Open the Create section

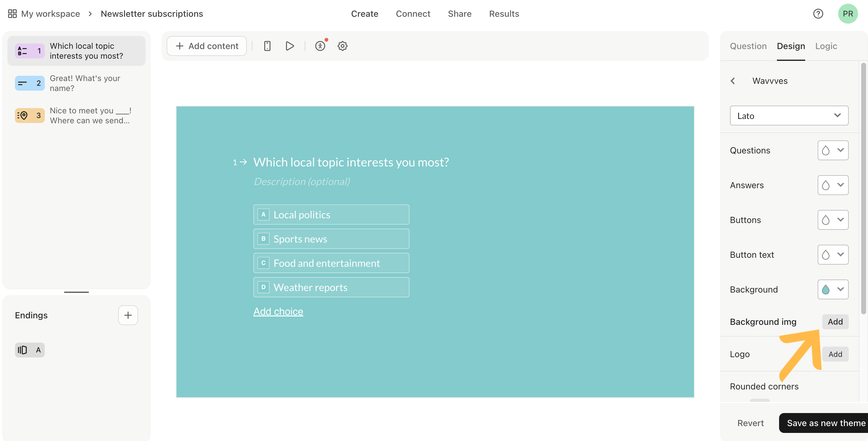coord(365,14)
